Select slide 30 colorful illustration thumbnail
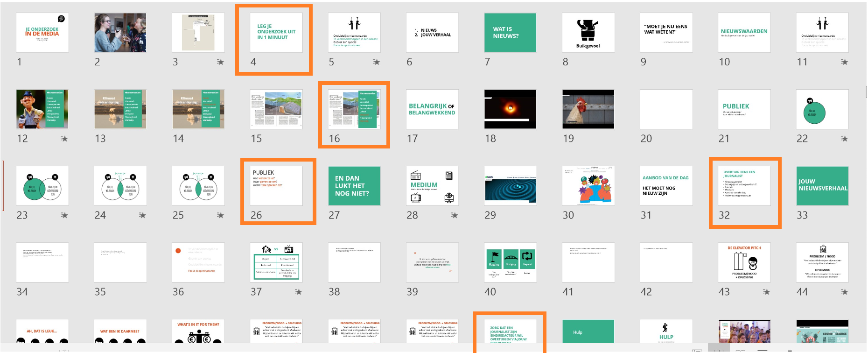The width and height of the screenshot is (868, 353). point(588,185)
